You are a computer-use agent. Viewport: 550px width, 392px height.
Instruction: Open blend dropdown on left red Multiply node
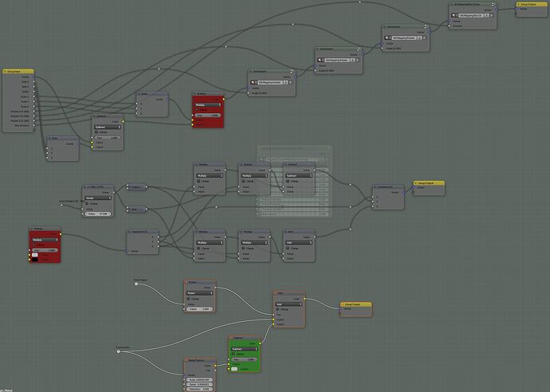[x=45, y=240]
